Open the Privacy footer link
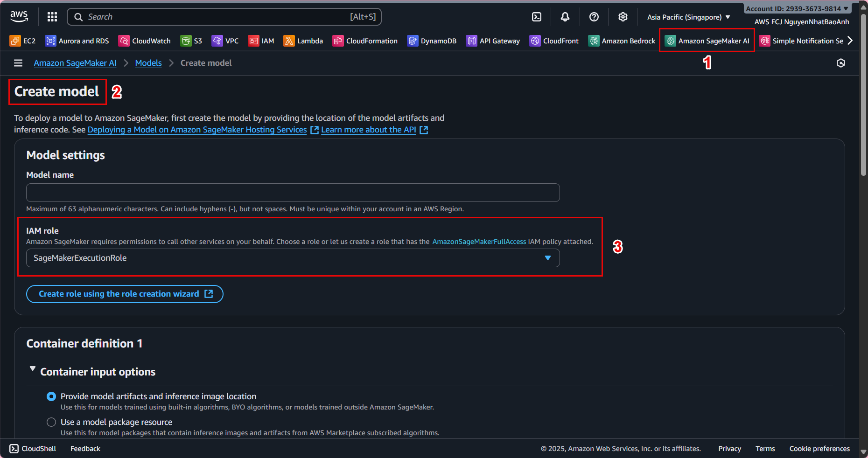Screen dimensions: 868x458 click(730, 449)
